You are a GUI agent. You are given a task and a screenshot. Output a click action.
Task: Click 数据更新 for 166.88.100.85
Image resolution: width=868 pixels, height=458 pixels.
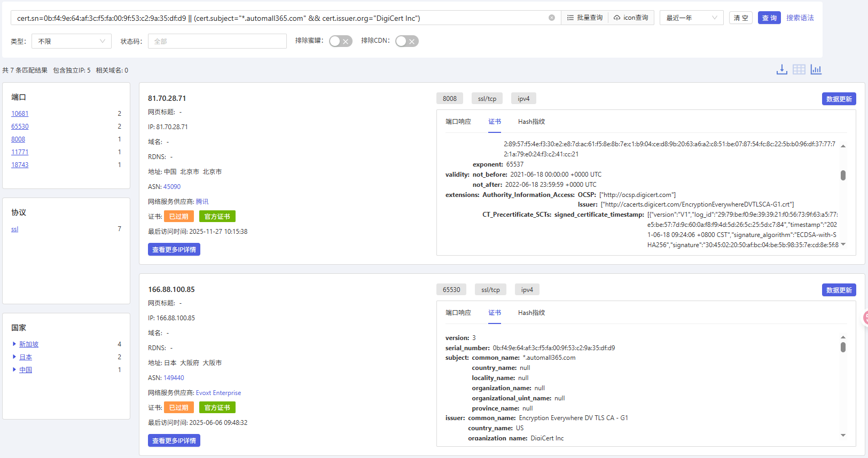839,290
